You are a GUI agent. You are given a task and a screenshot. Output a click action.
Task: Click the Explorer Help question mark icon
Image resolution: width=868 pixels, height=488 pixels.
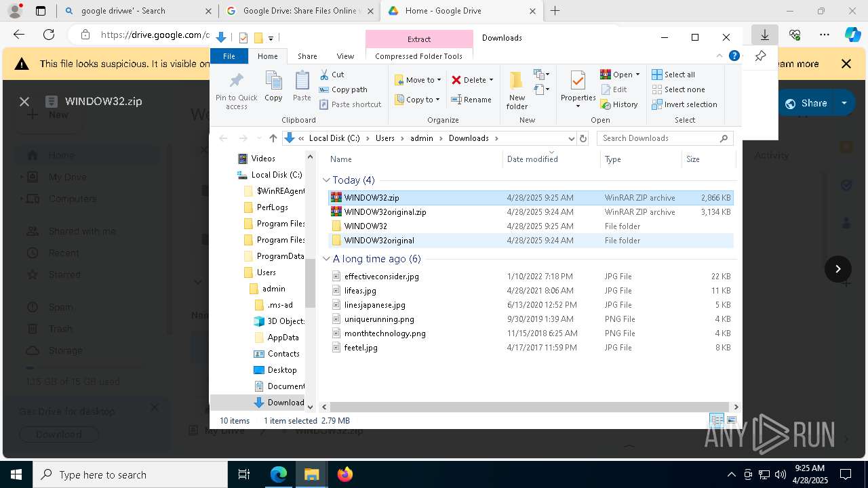tap(734, 56)
